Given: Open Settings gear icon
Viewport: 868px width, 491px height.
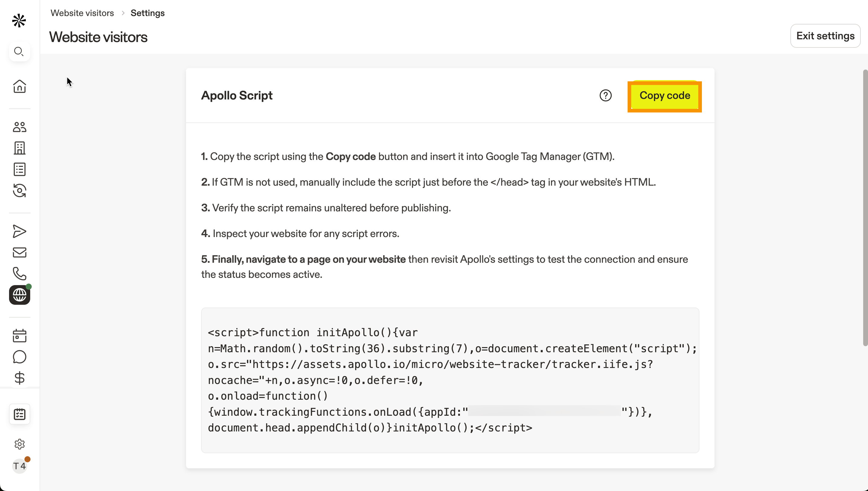Looking at the screenshot, I should coord(20,444).
